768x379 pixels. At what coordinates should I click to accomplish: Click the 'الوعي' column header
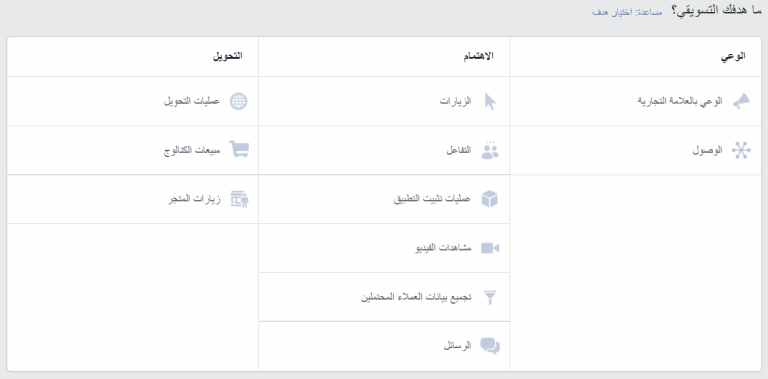[x=733, y=56]
